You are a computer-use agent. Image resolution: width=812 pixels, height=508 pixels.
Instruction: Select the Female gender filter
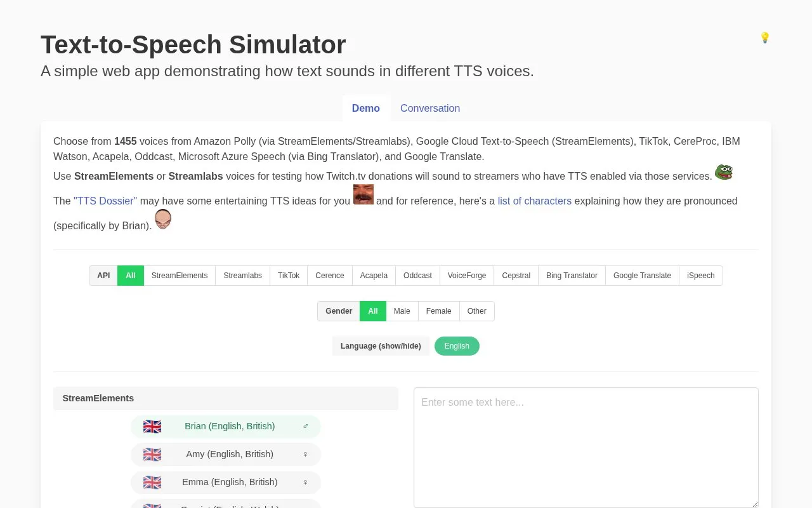(439, 311)
